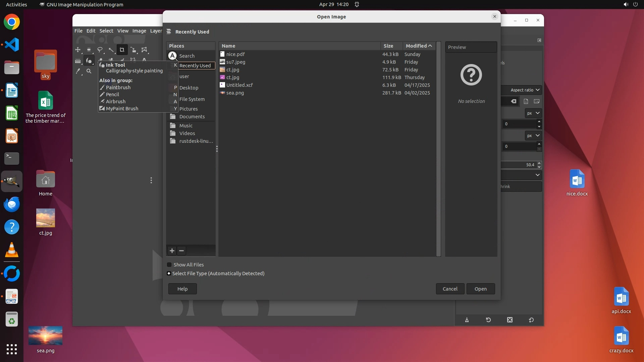Expand the Select File Type section
The height and width of the screenshot is (362, 644).
(x=169, y=274)
